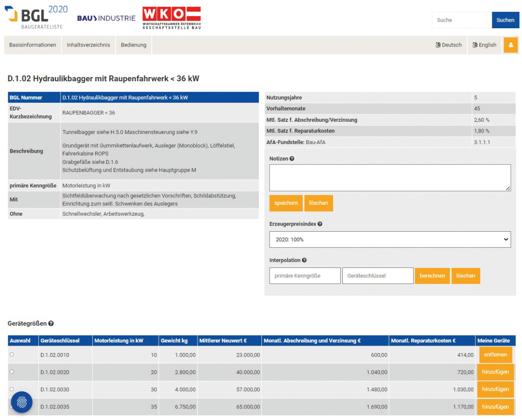This screenshot has width=522, height=420.
Task: Click the Gewicht kg column header
Action: pos(178,340)
